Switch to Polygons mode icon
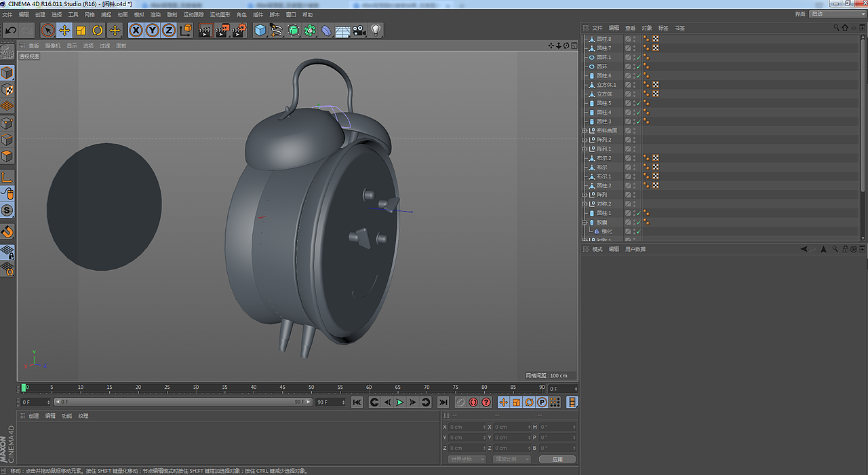The image size is (868, 475). pyautogui.click(x=7, y=155)
